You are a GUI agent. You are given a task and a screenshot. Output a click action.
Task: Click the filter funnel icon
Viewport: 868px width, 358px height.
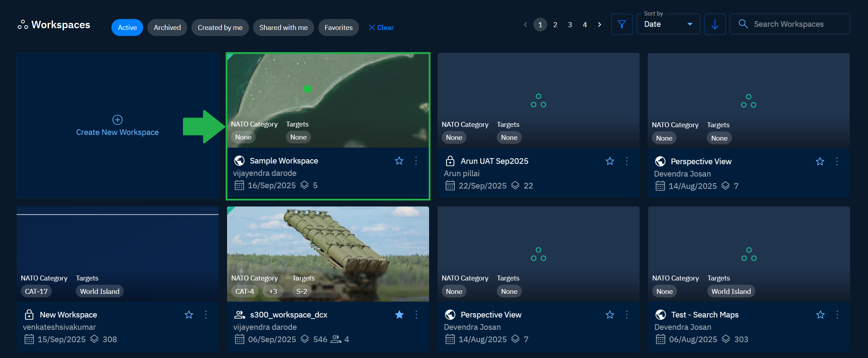pyautogui.click(x=622, y=24)
